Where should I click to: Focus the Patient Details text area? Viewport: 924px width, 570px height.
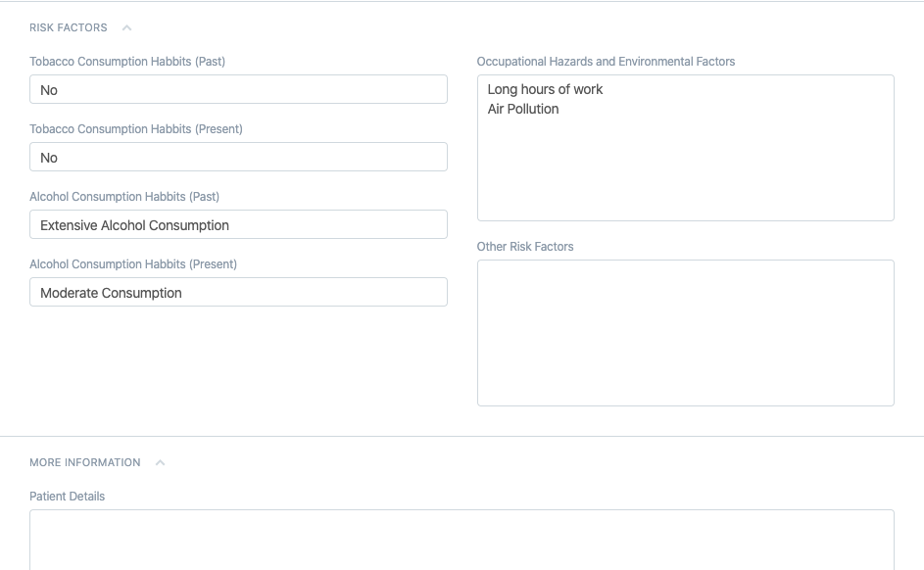coord(462,539)
